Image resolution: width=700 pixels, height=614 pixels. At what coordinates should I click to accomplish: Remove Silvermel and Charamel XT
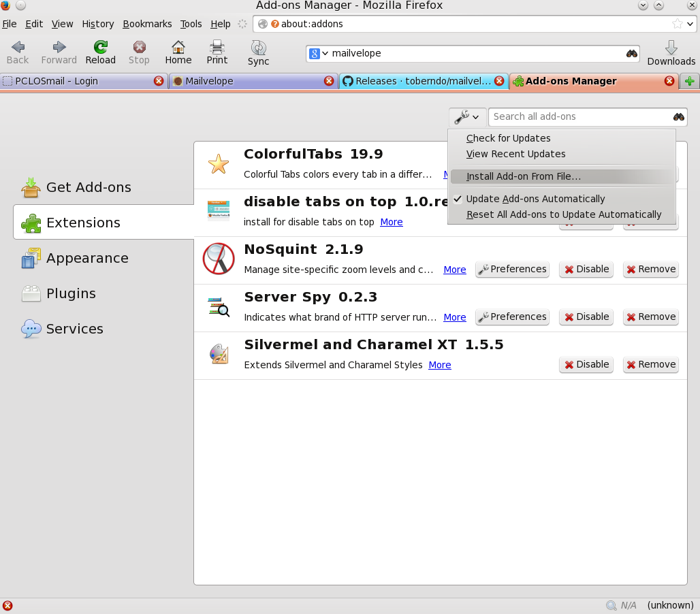pos(651,365)
